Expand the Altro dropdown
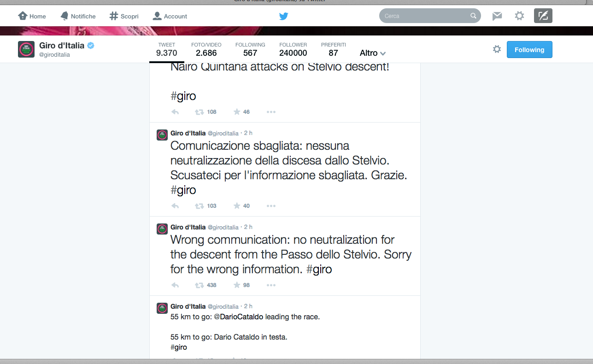The image size is (593, 364). coord(373,53)
